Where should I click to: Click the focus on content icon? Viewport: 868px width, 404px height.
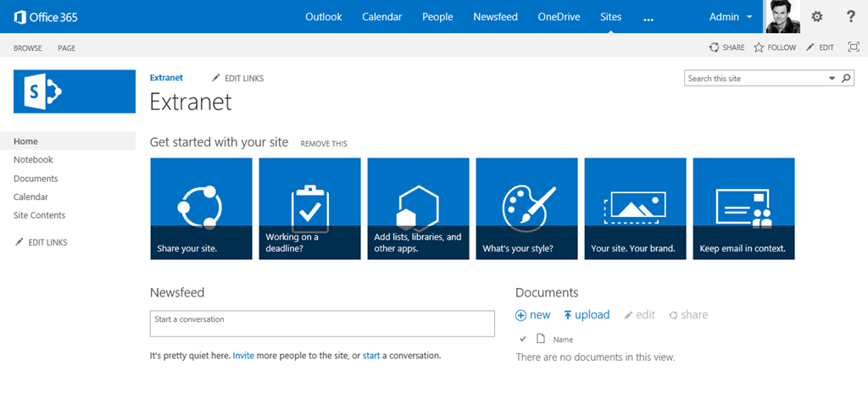pos(853,47)
